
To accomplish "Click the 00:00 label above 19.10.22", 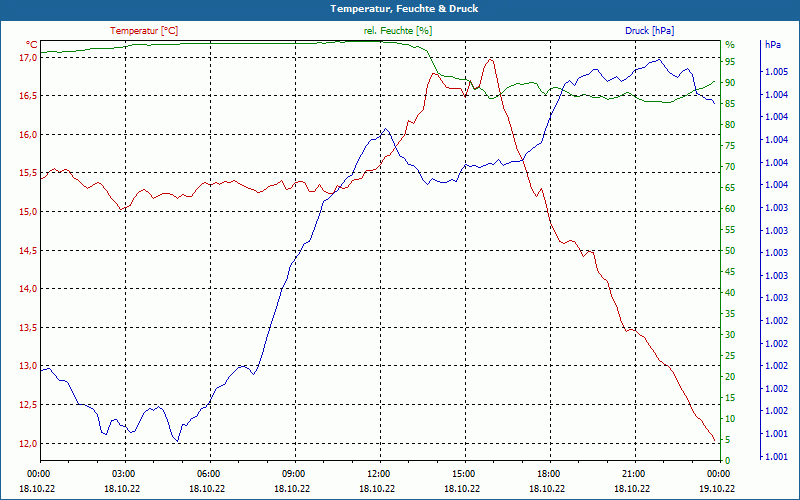I will coord(719,473).
